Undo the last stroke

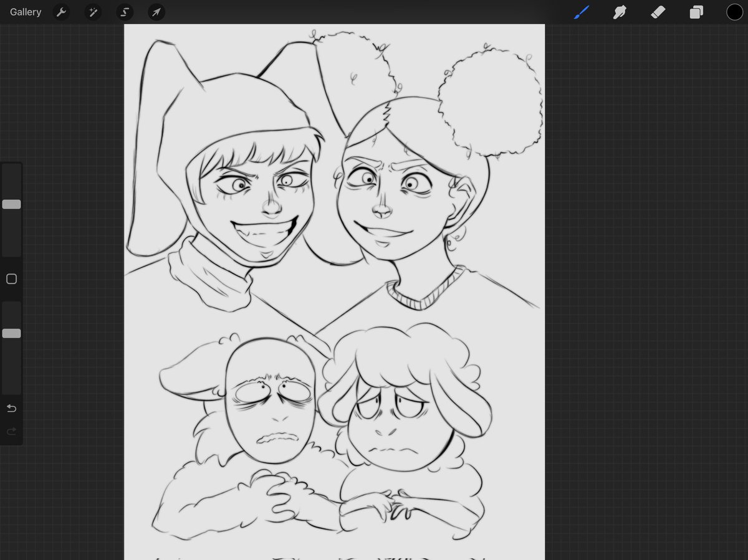tap(11, 409)
